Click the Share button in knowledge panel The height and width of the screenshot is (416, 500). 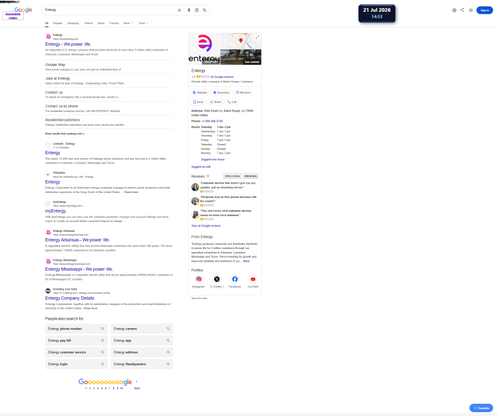215,102
